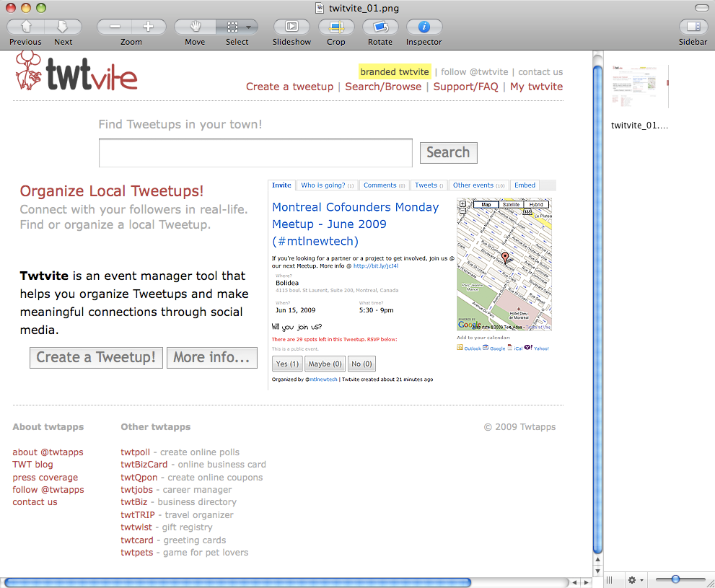Click the Create a Tweetup! button
The height and width of the screenshot is (588, 715).
(96, 357)
